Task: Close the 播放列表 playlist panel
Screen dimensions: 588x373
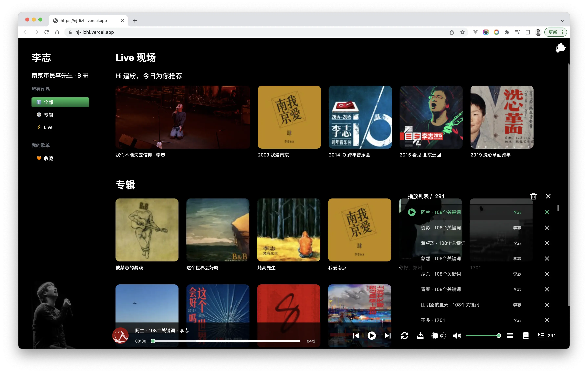Action: [x=548, y=196]
